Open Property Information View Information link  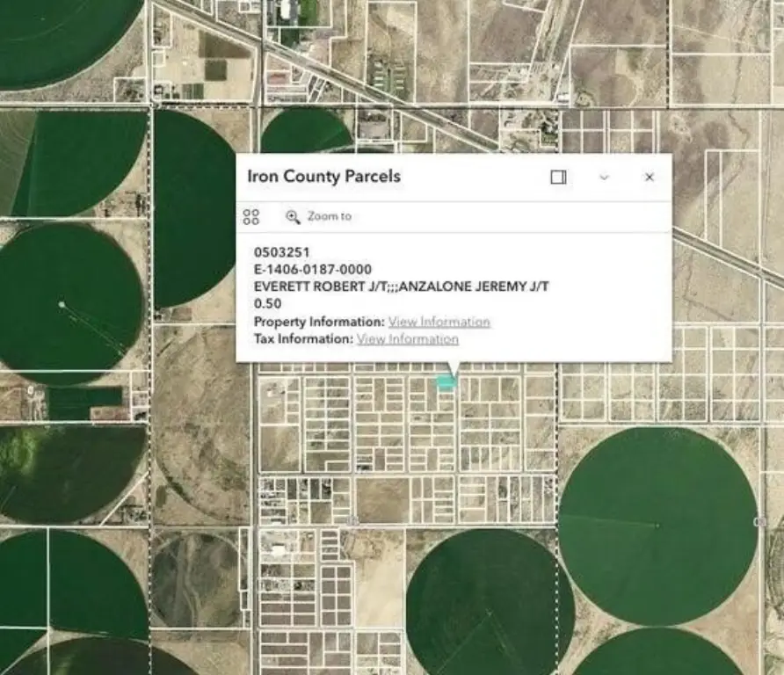click(439, 322)
